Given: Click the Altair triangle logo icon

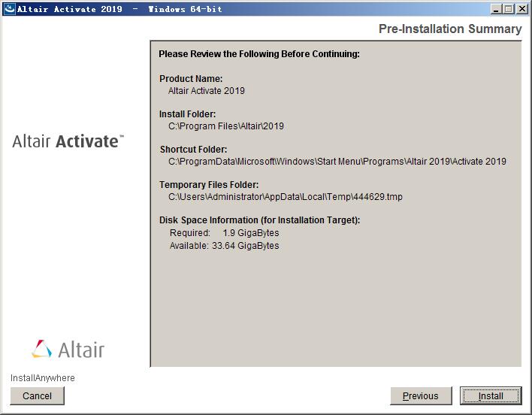Looking at the screenshot, I should click(x=42, y=350).
